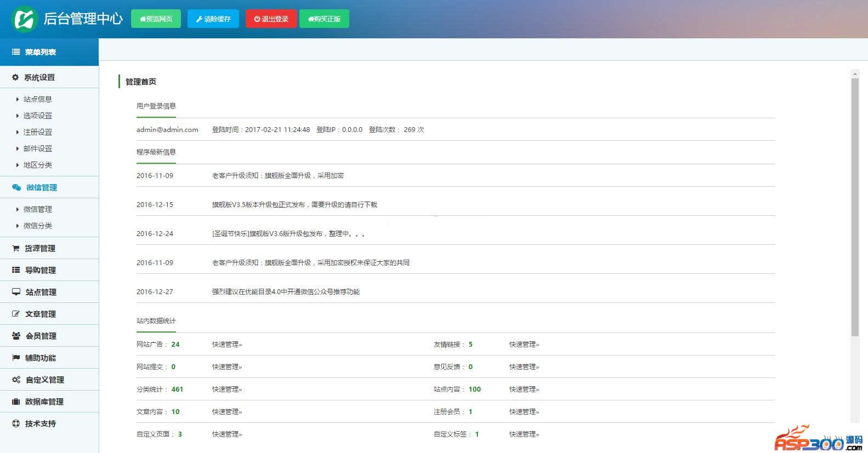The height and width of the screenshot is (453, 868).
Task: Expand the 导购管理 menu section
Action: 49,270
